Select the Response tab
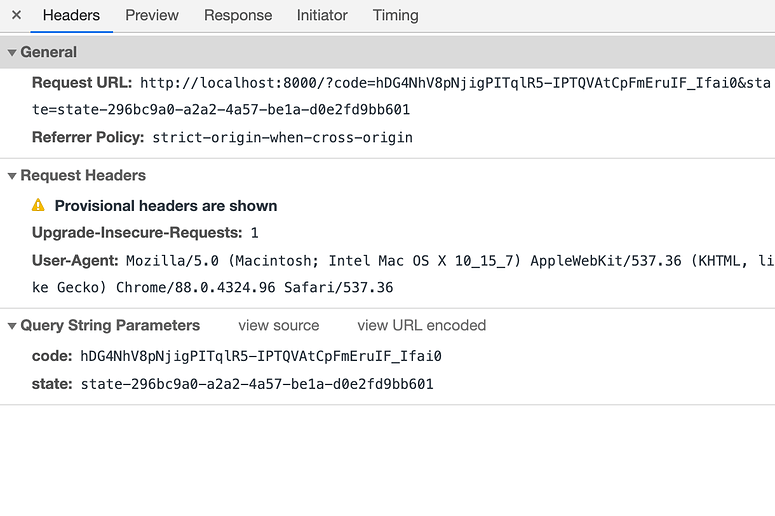 click(x=238, y=15)
